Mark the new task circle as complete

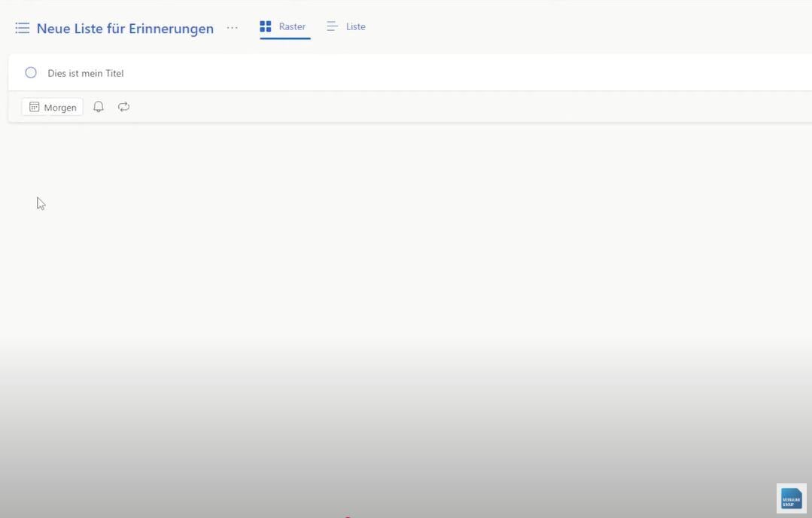tap(31, 72)
